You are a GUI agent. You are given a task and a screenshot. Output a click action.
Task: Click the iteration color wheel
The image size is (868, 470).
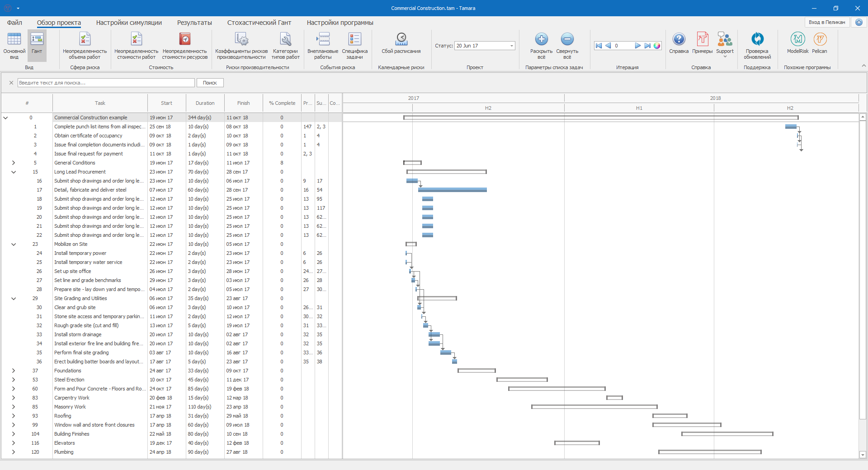657,46
